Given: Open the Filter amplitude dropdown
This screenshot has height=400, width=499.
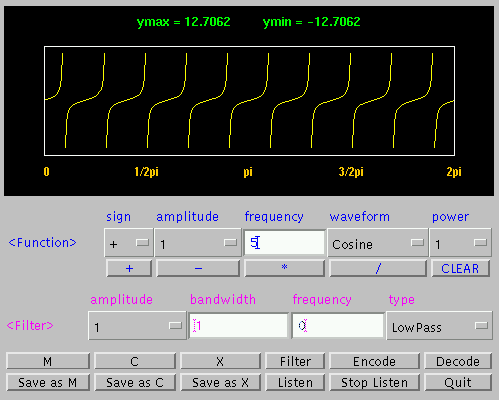Looking at the screenshot, I should 137,326.
